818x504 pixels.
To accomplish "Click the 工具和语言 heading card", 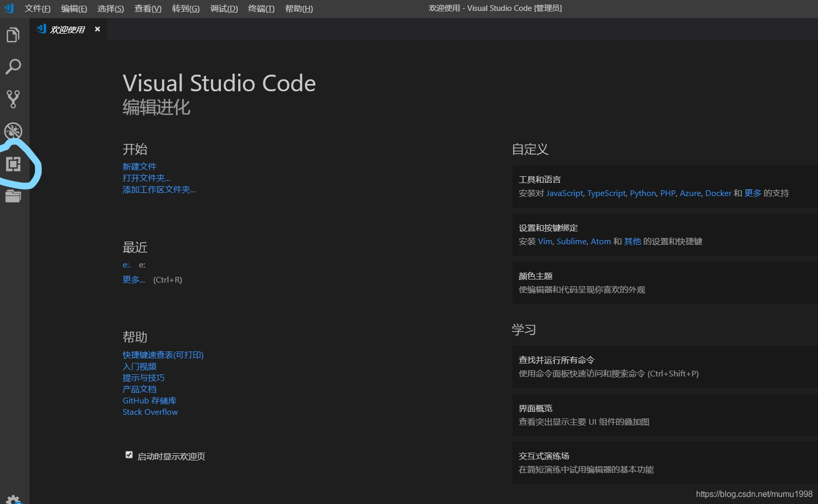I will 665,187.
